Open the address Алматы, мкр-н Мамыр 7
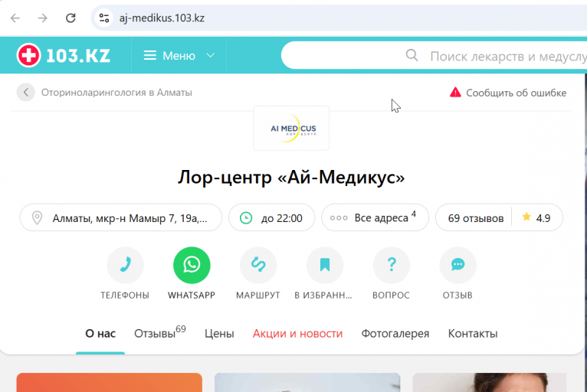 pos(121,217)
